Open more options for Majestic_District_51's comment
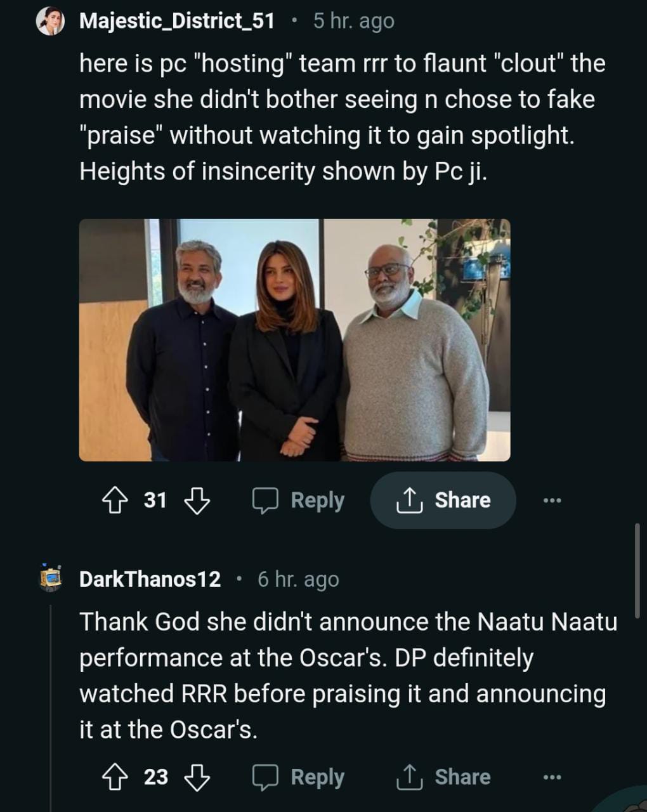 552,501
